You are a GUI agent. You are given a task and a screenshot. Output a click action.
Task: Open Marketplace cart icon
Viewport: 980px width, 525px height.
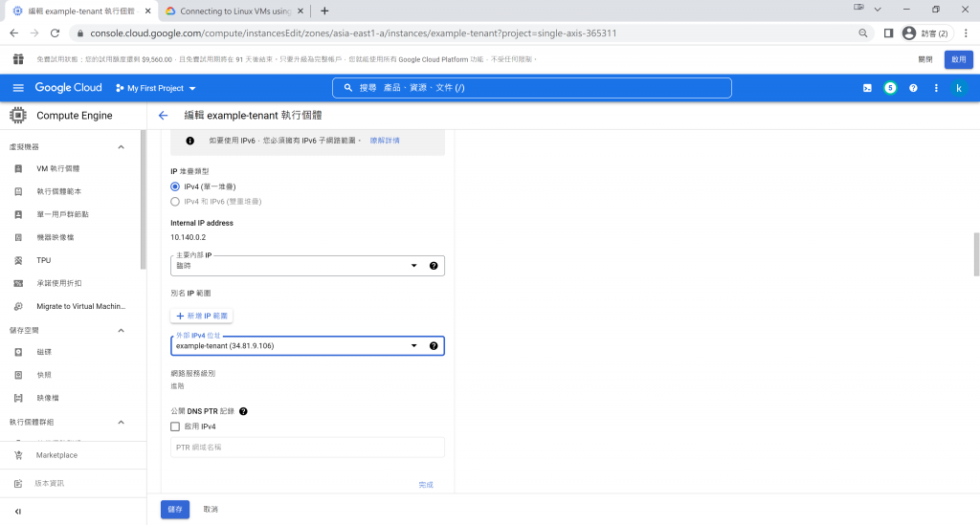pos(18,455)
